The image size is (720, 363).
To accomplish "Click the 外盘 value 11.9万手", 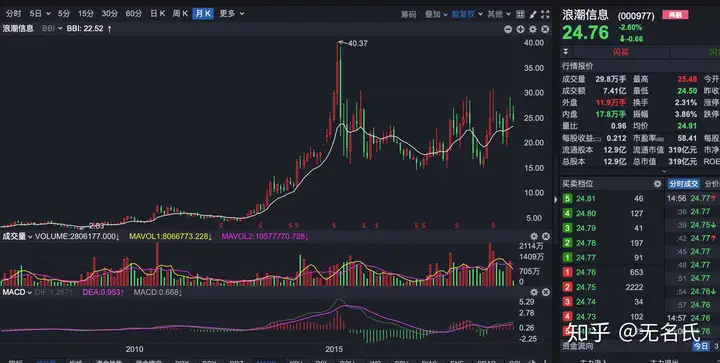I will click(611, 103).
